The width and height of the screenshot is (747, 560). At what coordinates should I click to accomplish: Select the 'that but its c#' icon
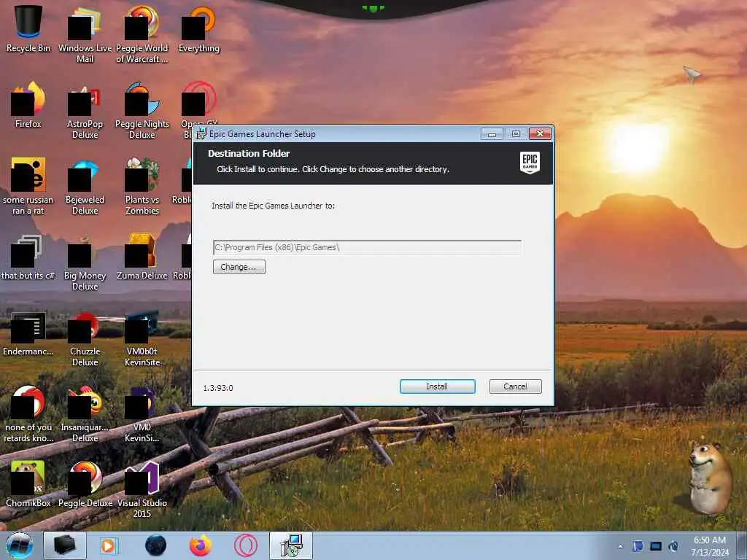[x=28, y=257]
